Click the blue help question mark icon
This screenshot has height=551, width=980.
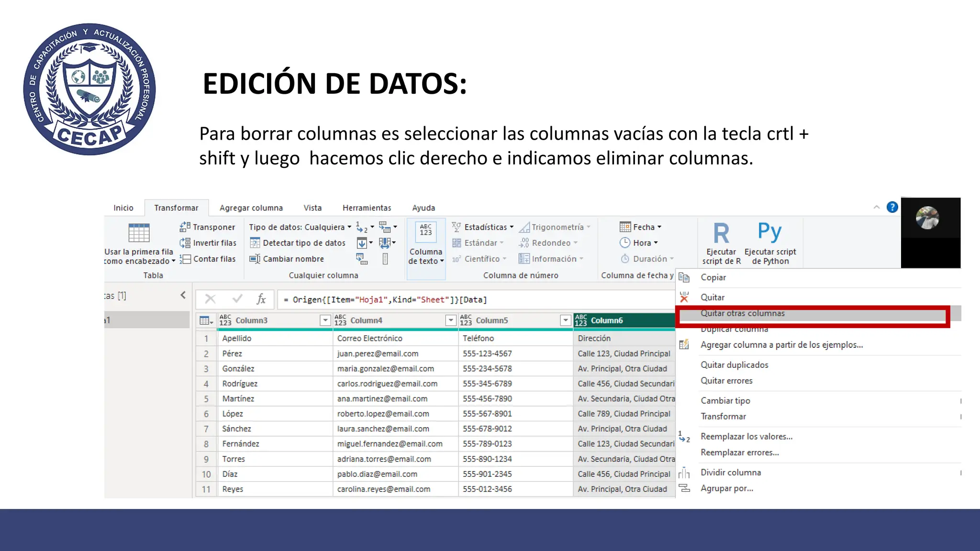[x=892, y=207]
